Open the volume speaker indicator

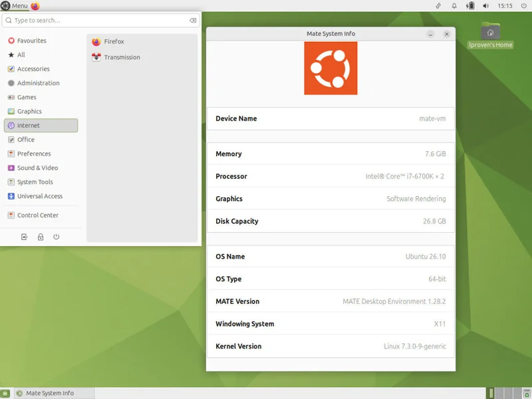tap(486, 6)
